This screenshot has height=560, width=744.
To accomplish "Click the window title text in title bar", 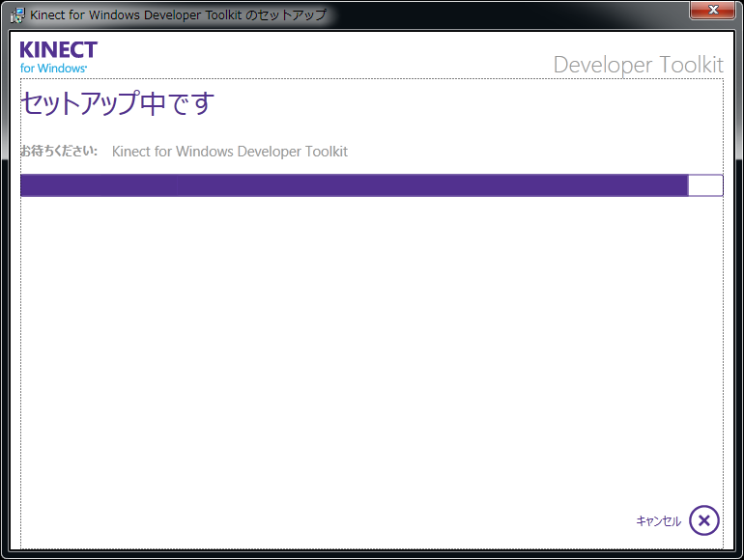I will click(x=178, y=15).
